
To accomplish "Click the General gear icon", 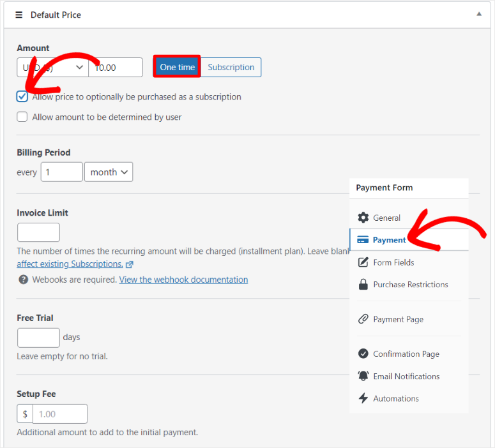I will click(x=363, y=218).
